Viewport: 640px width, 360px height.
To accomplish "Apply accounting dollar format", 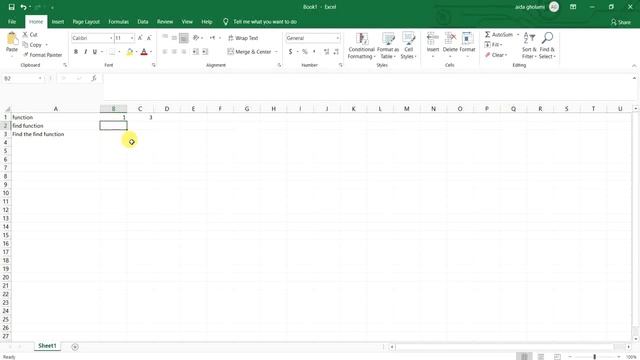I will coord(290,52).
